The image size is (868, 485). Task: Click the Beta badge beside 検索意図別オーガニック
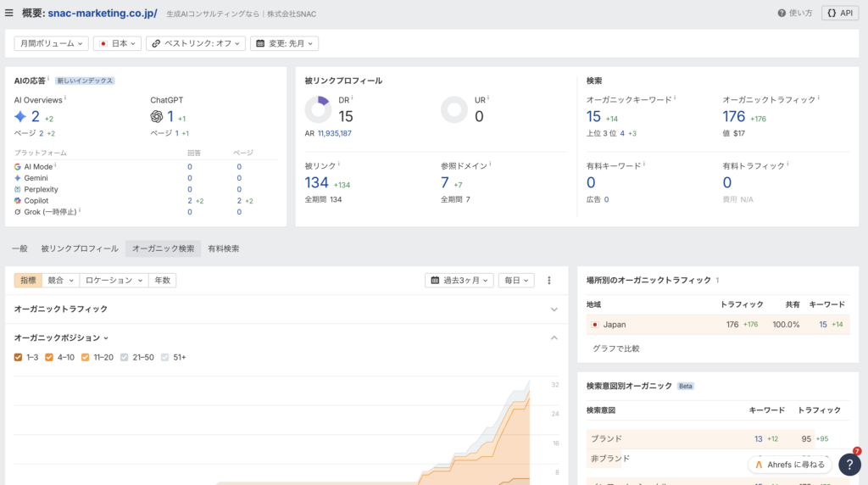pos(685,386)
